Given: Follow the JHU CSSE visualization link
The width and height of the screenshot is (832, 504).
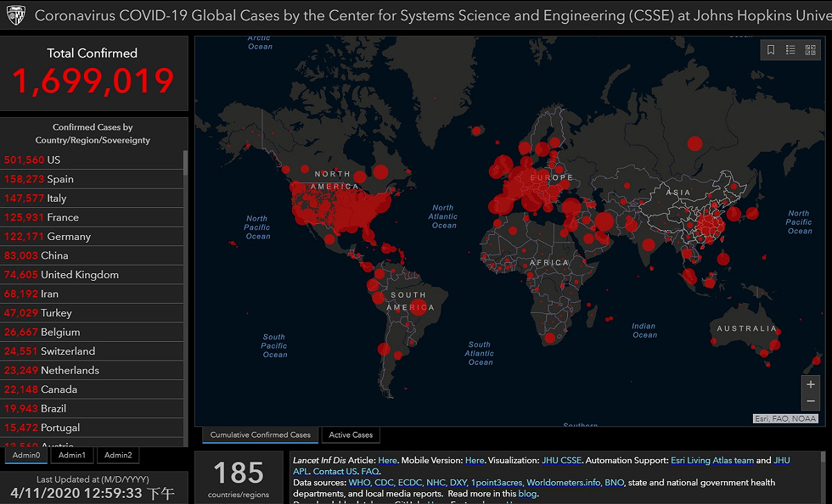Looking at the screenshot, I should pyautogui.click(x=561, y=460).
